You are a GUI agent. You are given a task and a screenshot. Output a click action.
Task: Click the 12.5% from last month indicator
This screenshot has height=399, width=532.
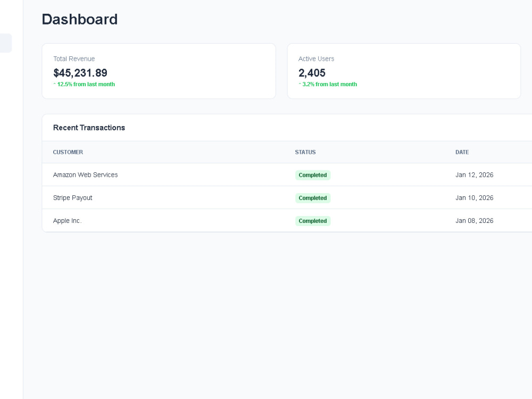pos(84,84)
